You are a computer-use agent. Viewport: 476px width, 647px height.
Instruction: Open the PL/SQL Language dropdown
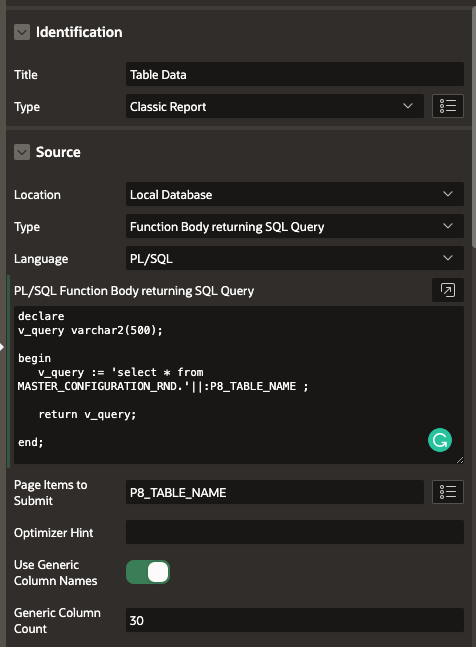pos(295,258)
